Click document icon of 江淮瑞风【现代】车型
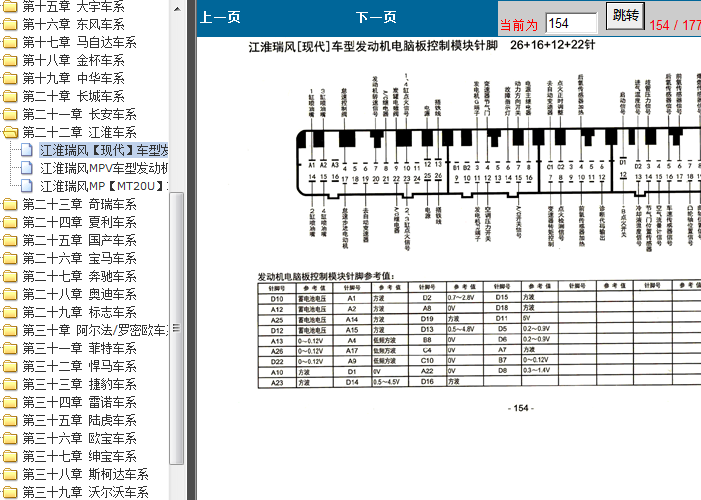Image resolution: width=701 pixels, height=500 pixels. pyautogui.click(x=27, y=150)
